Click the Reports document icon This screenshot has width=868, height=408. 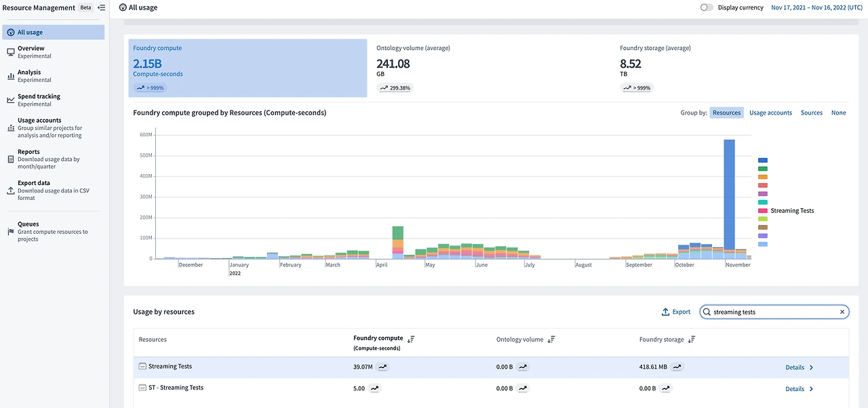11,159
